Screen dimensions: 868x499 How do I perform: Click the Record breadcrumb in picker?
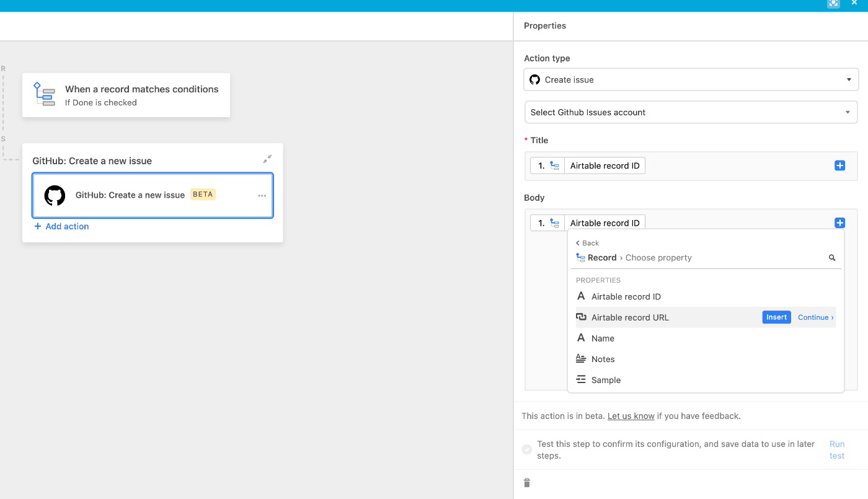pos(596,257)
